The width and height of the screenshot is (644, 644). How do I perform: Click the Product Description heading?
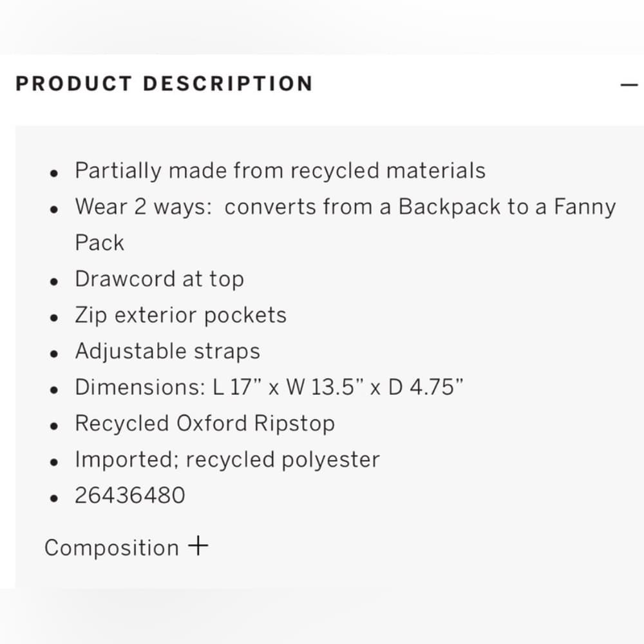164,83
